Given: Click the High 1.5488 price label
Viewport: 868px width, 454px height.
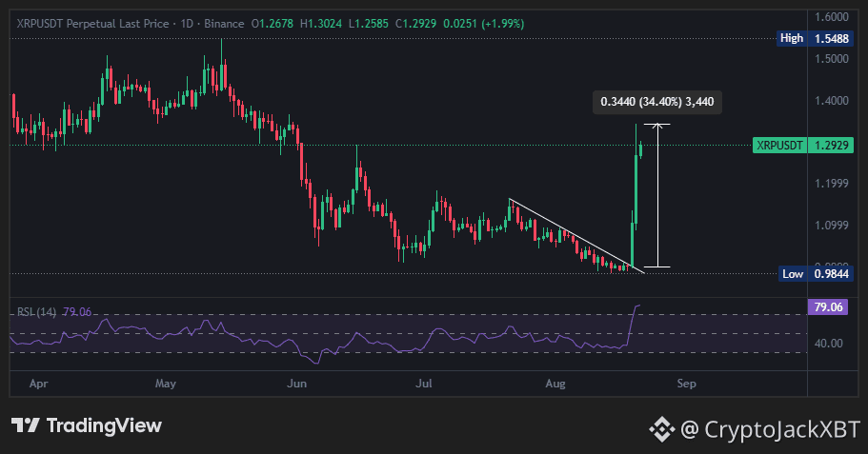Looking at the screenshot, I should pyautogui.click(x=815, y=38).
